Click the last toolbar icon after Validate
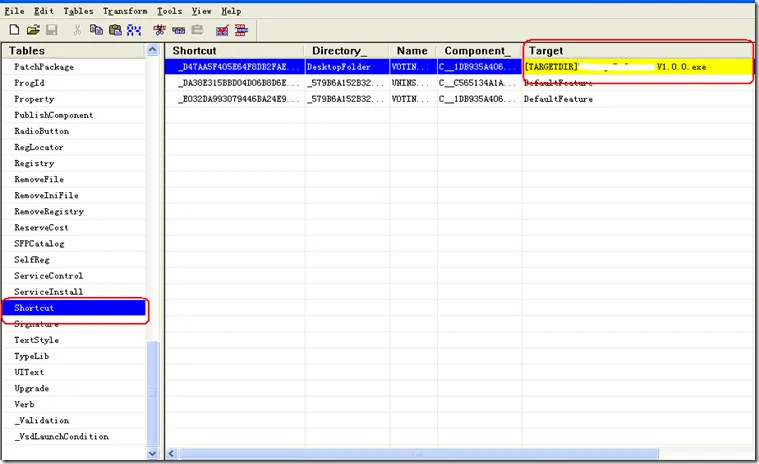Image resolution: width=759 pixels, height=464 pixels. coord(241,29)
